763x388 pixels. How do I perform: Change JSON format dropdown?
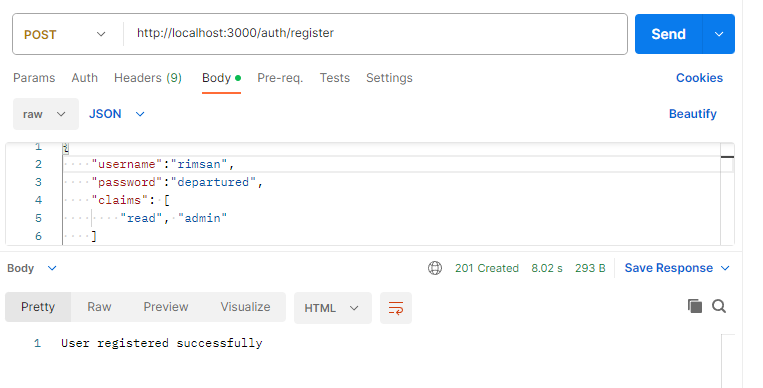pos(117,114)
